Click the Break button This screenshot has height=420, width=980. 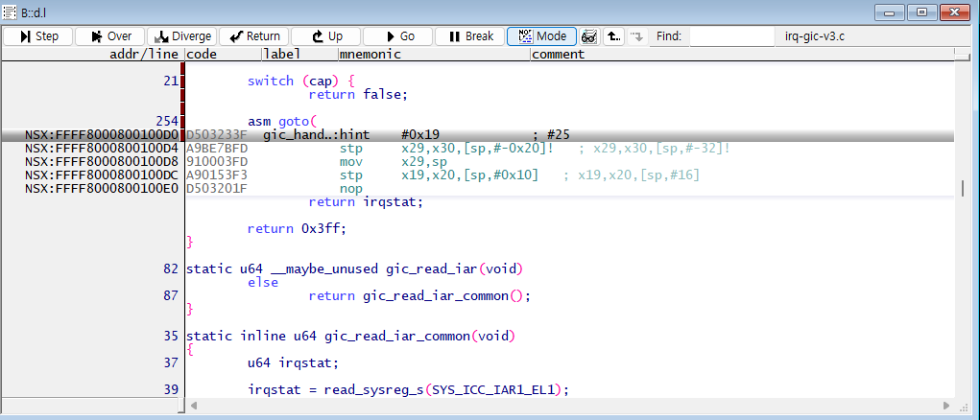click(x=469, y=36)
